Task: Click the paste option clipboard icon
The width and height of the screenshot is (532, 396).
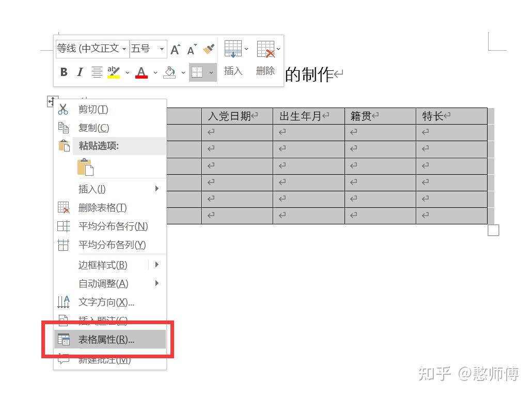Action: tap(85, 167)
